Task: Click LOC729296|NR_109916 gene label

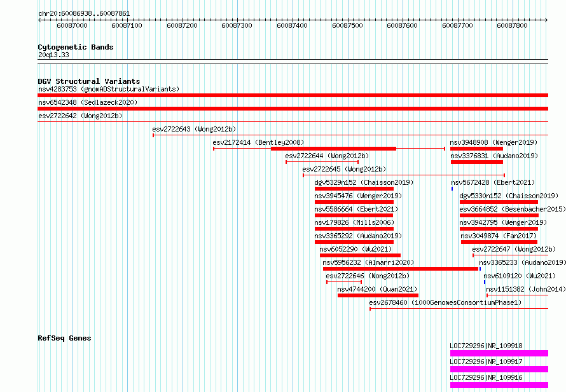Action: tap(487, 377)
